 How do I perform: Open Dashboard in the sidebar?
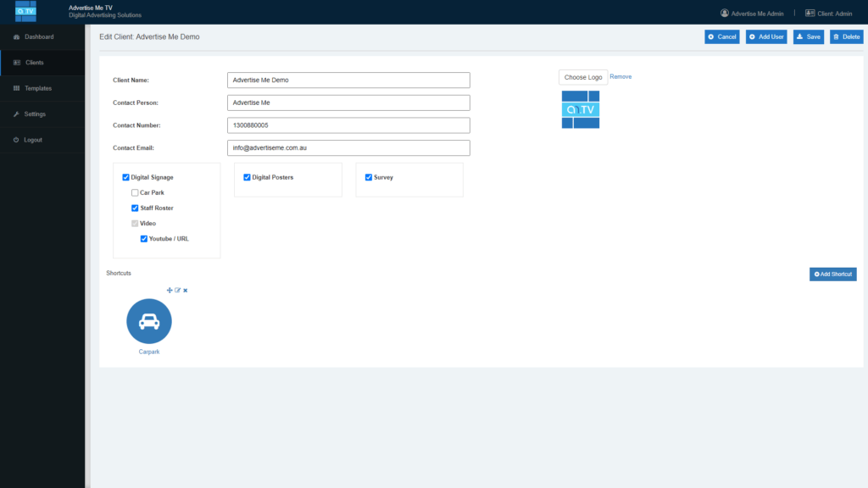tap(39, 37)
